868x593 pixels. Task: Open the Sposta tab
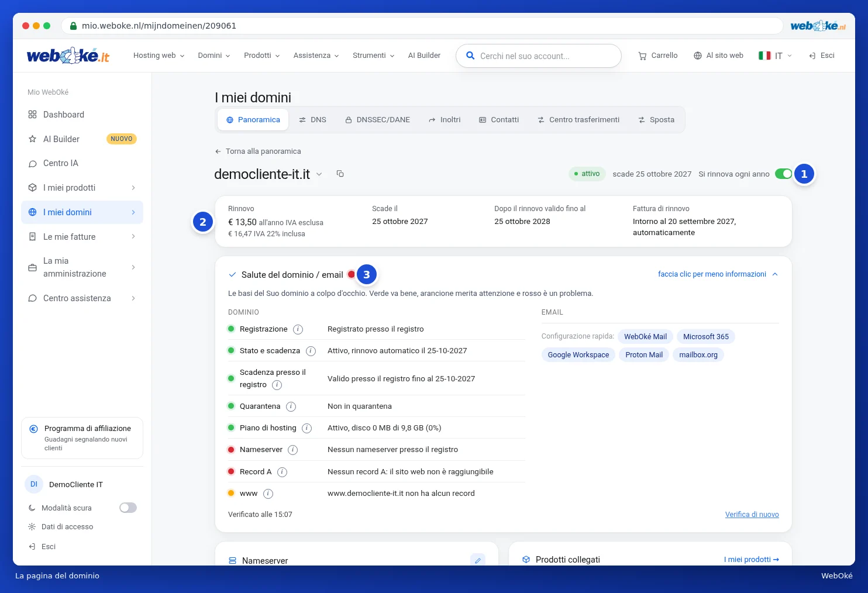656,120
